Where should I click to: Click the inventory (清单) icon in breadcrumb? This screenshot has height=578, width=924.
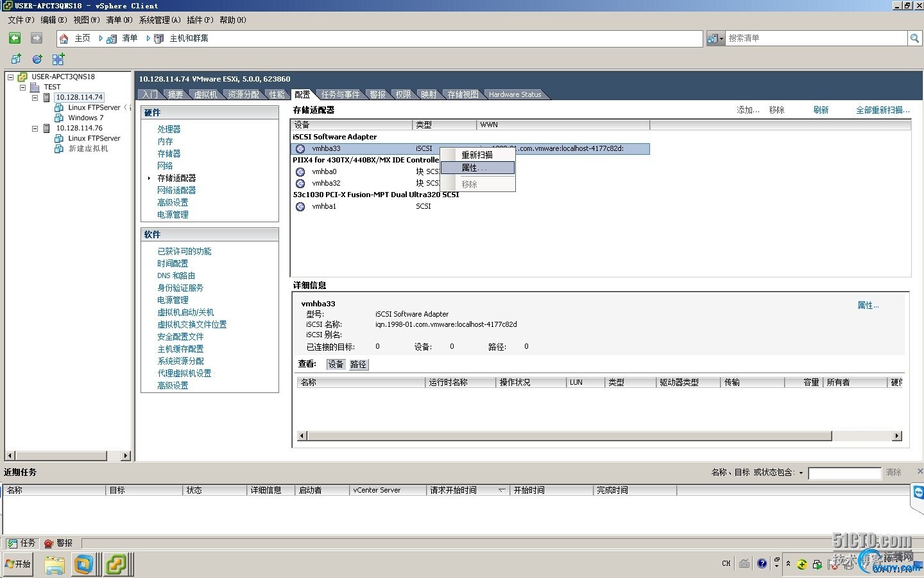coord(113,39)
